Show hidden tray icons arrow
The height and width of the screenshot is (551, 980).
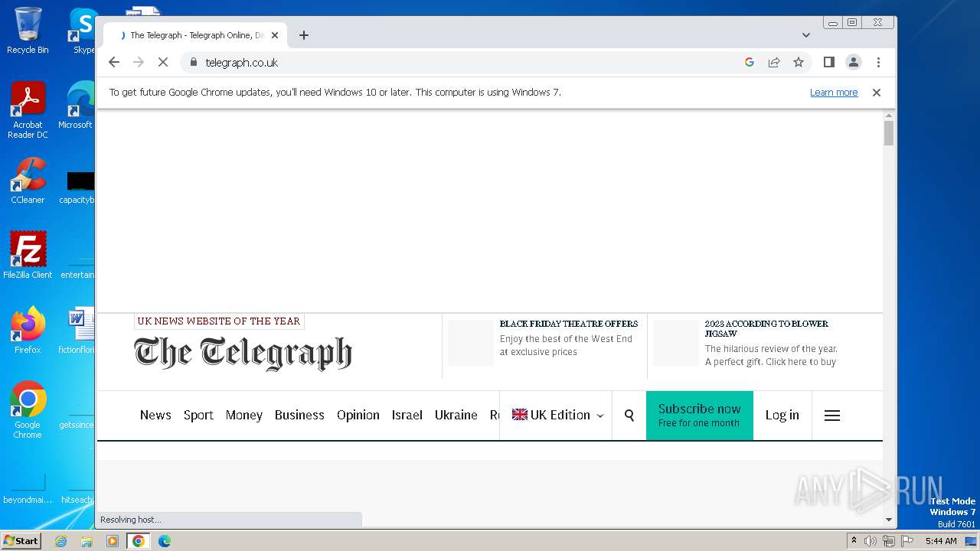click(854, 541)
